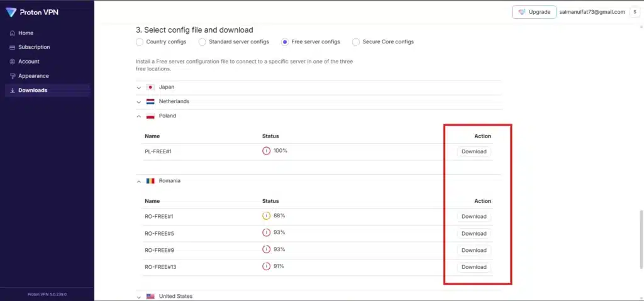Image resolution: width=644 pixels, height=301 pixels.
Task: Click the Poland country label
Action: point(167,116)
